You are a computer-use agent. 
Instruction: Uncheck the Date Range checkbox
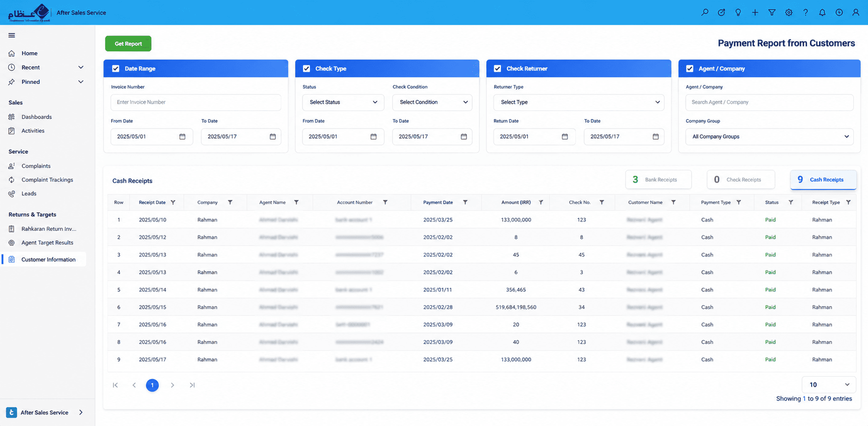(116, 69)
